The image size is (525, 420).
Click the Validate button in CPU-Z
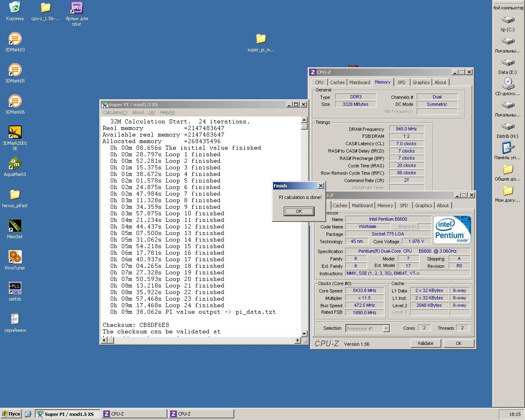(x=425, y=343)
